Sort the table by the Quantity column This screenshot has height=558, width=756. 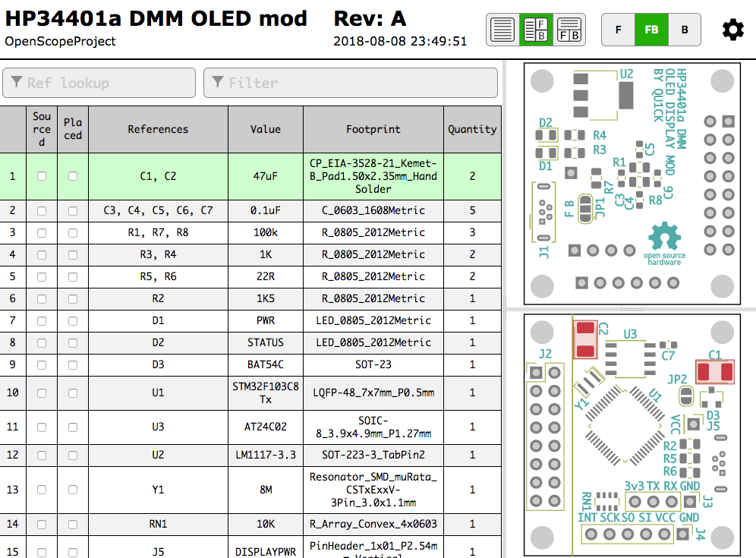coord(472,129)
